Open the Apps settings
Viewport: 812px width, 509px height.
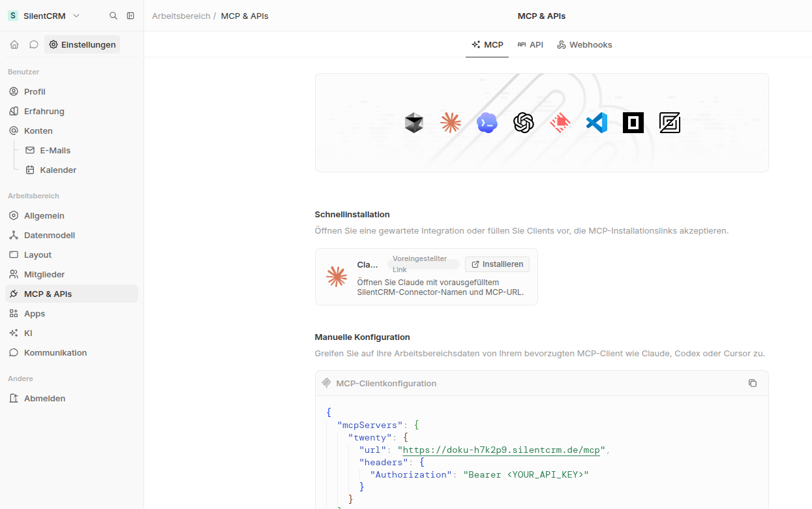(x=72, y=313)
